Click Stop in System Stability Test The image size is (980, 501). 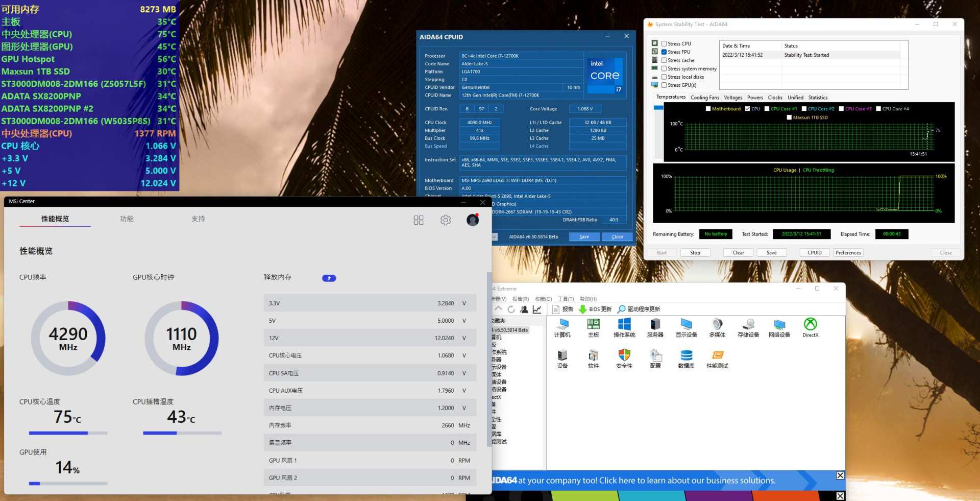click(x=695, y=253)
